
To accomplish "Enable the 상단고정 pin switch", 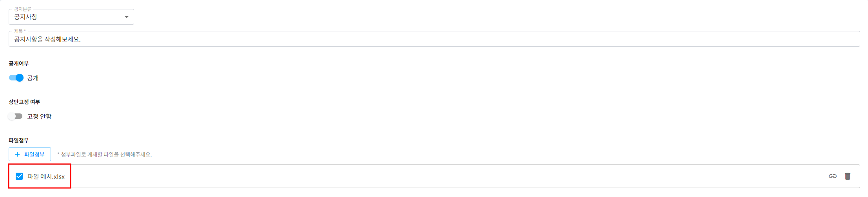I will click(16, 116).
